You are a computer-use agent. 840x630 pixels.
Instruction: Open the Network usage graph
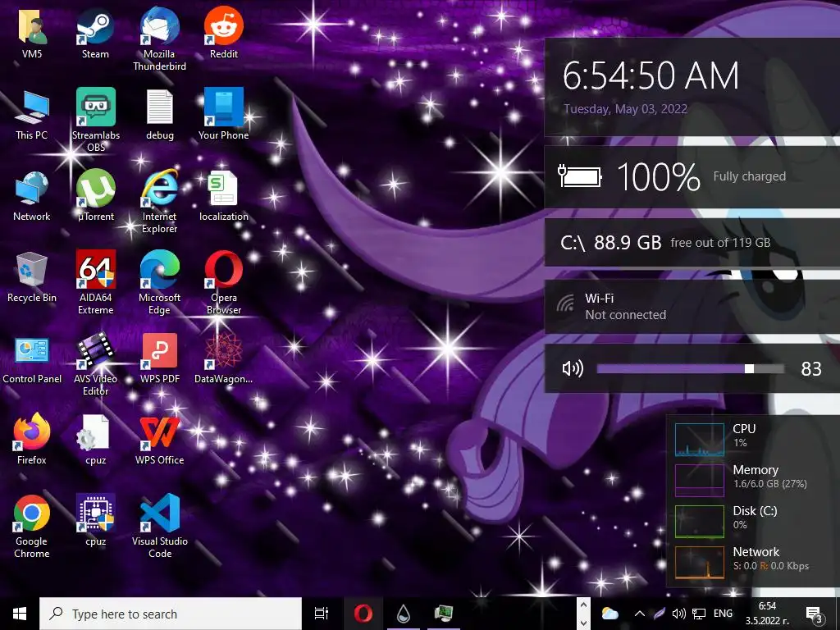699,563
